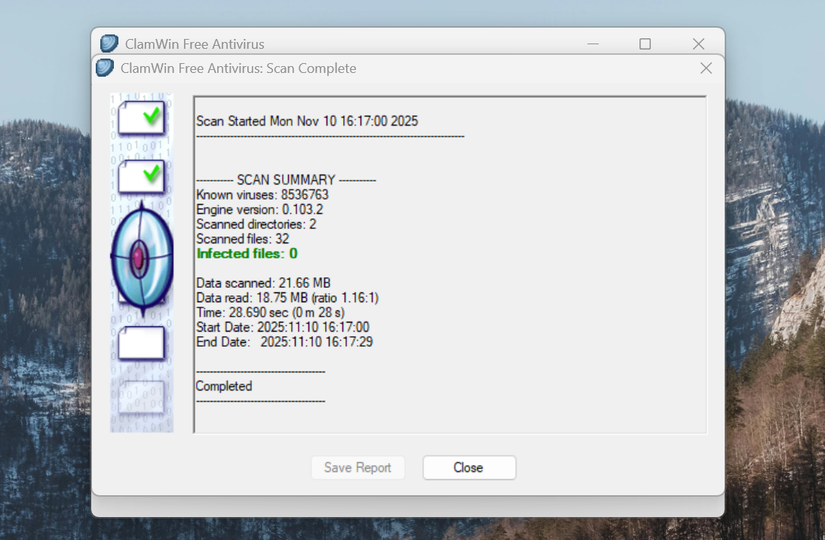This screenshot has height=540, width=825.
Task: Click the 'Data scanned: 21.66 MB' line
Action: (x=264, y=283)
